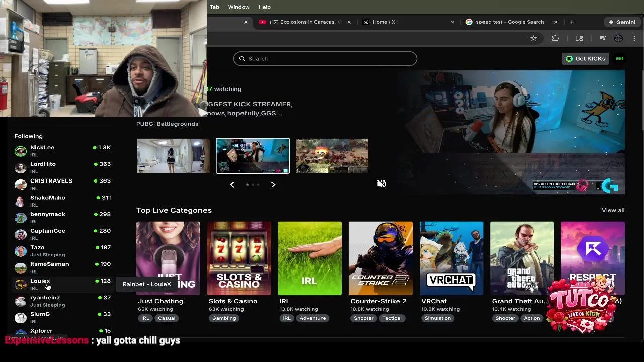Click the Shooter tag under Counter-Strike 2
The width and height of the screenshot is (644, 362).
363,318
